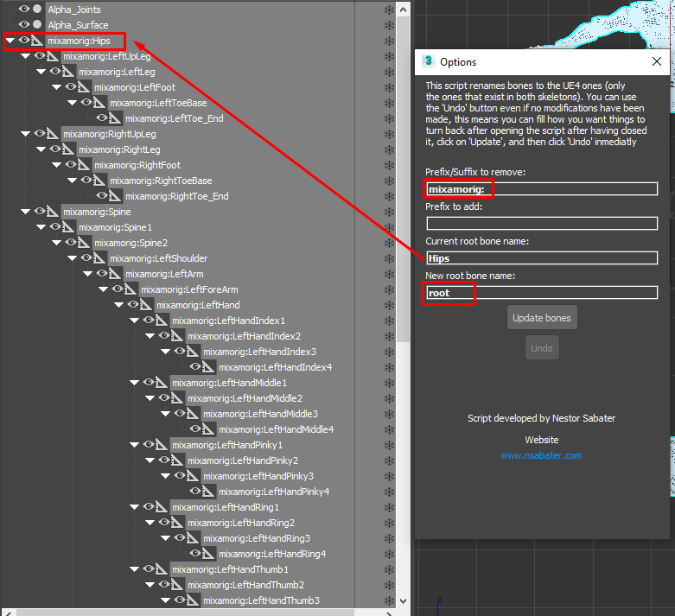The image size is (675, 616).
Task: Click the 3ds Max logo in Options titlebar
Action: coord(428,61)
